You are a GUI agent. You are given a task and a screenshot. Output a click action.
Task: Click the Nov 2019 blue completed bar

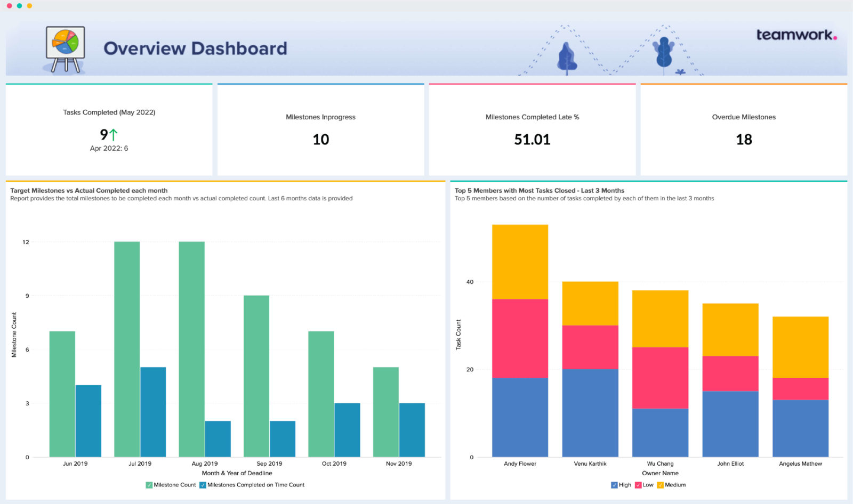pyautogui.click(x=413, y=429)
